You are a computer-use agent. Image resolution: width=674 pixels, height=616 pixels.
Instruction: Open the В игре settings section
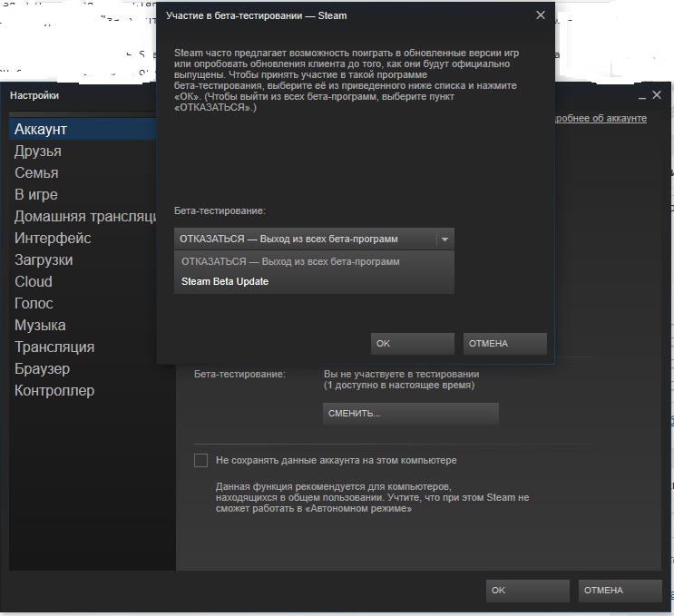[x=83, y=194]
